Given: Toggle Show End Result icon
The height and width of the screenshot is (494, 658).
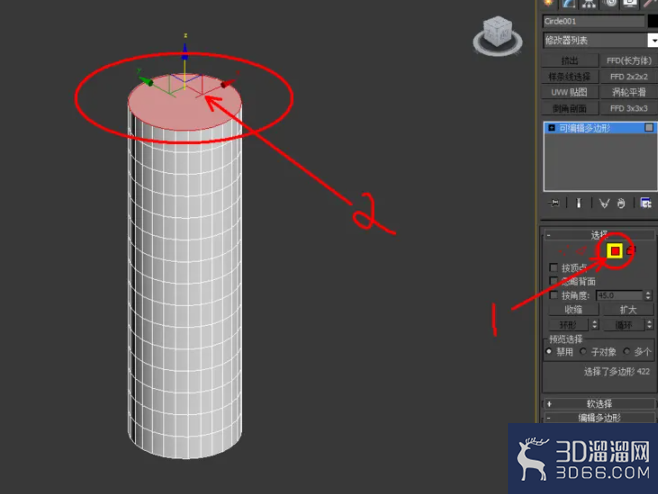Looking at the screenshot, I should pos(579,204).
